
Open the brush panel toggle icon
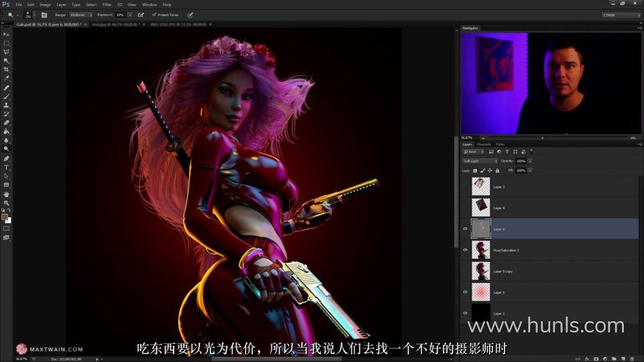pyautogui.click(x=44, y=15)
